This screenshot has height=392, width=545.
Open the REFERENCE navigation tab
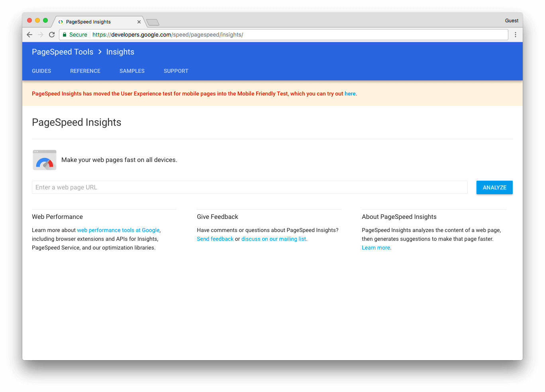point(85,71)
